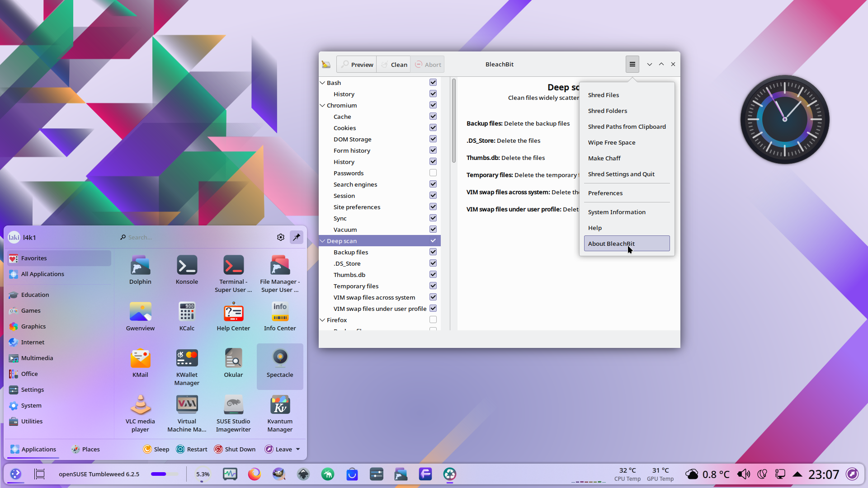Click the volume icon in system tray
The width and height of the screenshot is (868, 488).
743,474
